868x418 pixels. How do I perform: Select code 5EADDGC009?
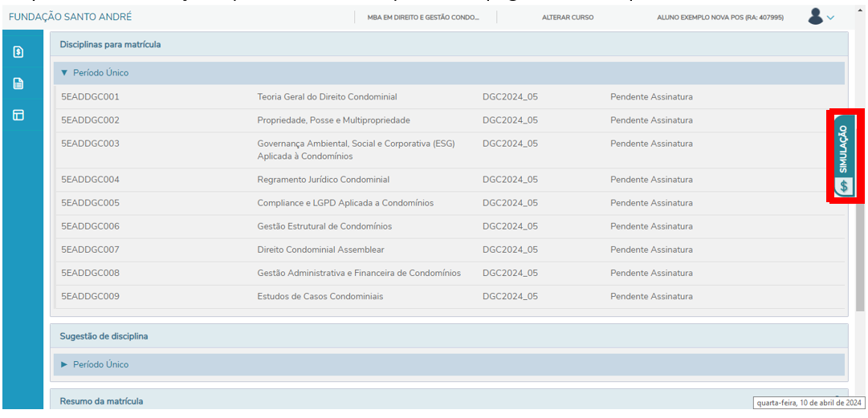tap(90, 296)
